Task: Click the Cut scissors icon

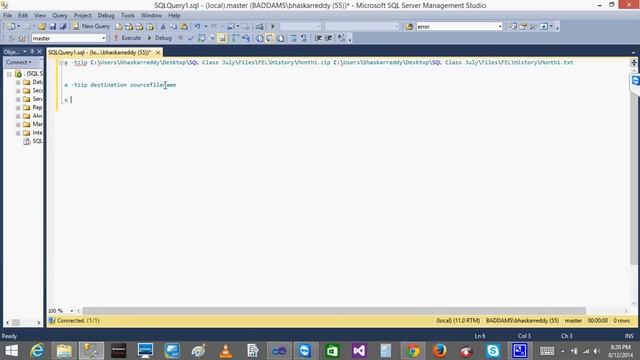Action: coord(163,27)
